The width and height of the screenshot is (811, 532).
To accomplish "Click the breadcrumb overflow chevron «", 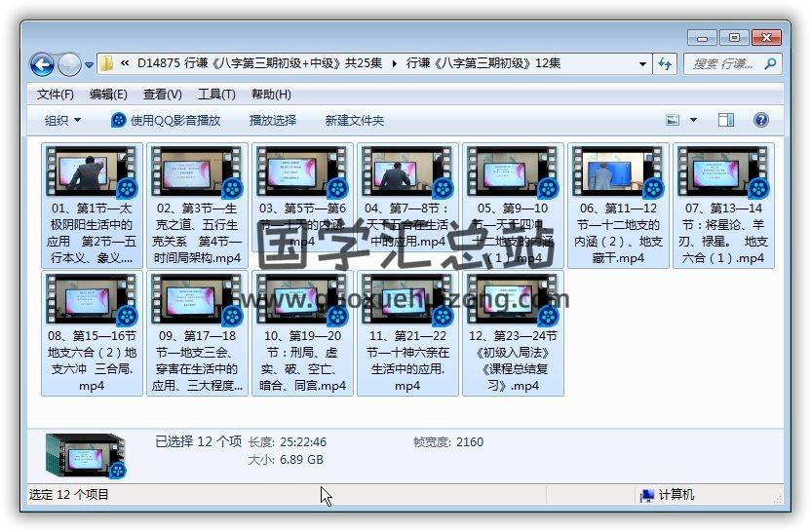I will (125, 63).
